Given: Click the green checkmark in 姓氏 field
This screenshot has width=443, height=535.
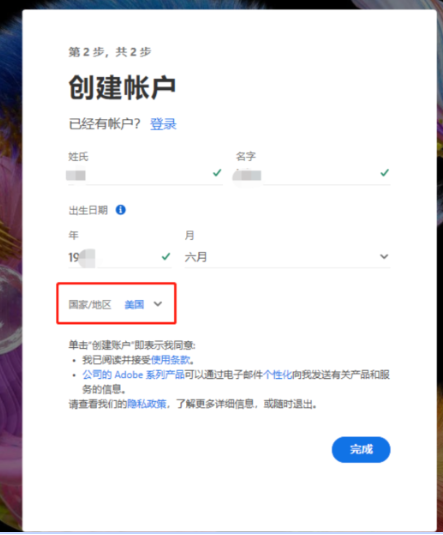Looking at the screenshot, I should [x=217, y=173].
